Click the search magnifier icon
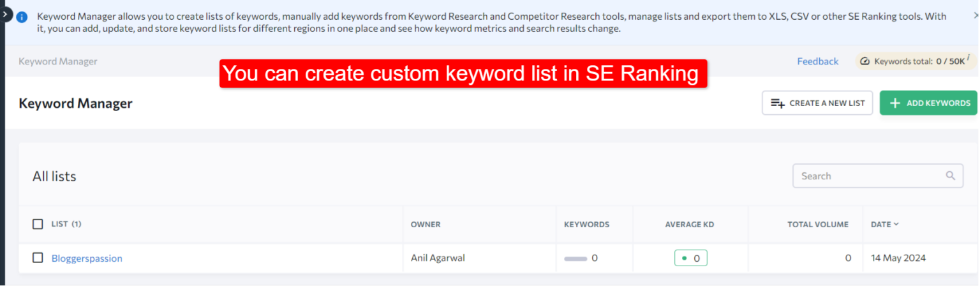The image size is (980, 286). pos(951,176)
